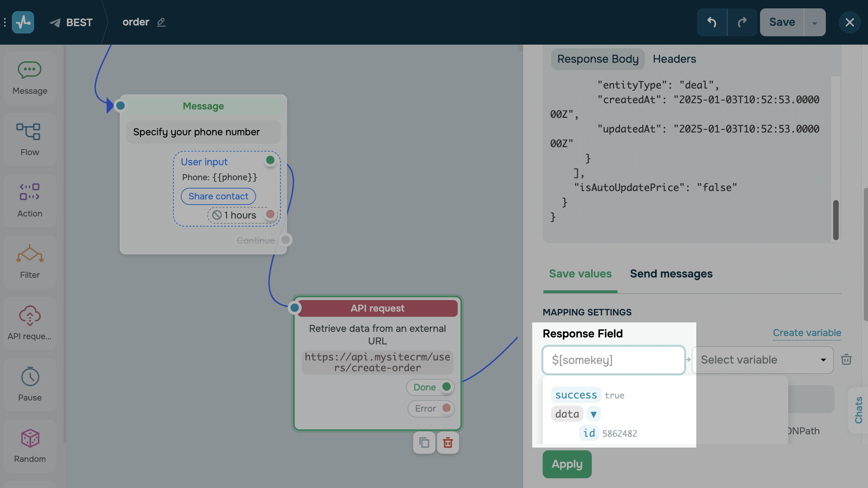The image size is (868, 488).
Task: Select the Pause block clock icon
Action: [30, 376]
